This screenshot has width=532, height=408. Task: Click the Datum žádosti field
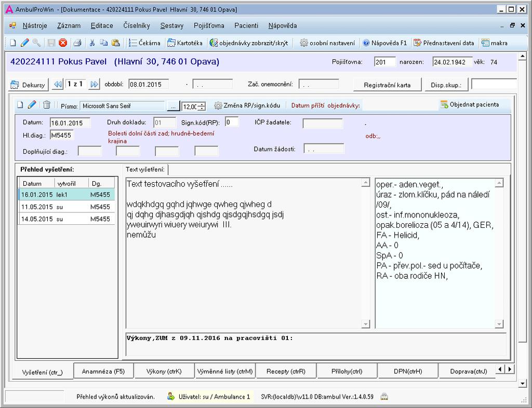click(x=324, y=149)
